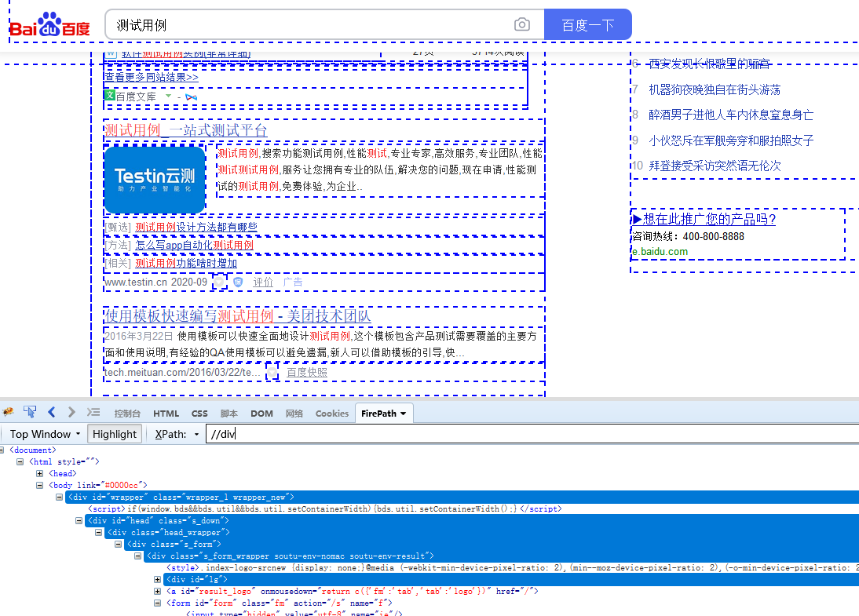Click the shield icon next to www.testin.cn

click(x=238, y=282)
